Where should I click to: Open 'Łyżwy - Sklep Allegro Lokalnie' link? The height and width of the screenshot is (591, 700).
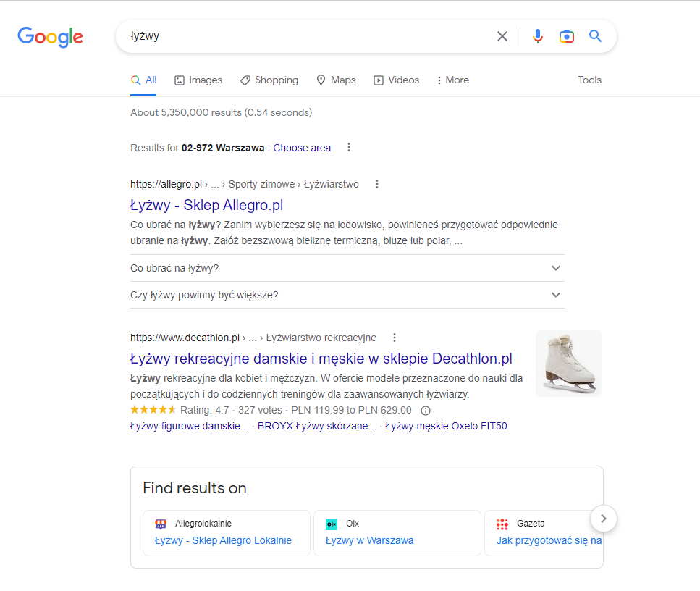point(223,540)
